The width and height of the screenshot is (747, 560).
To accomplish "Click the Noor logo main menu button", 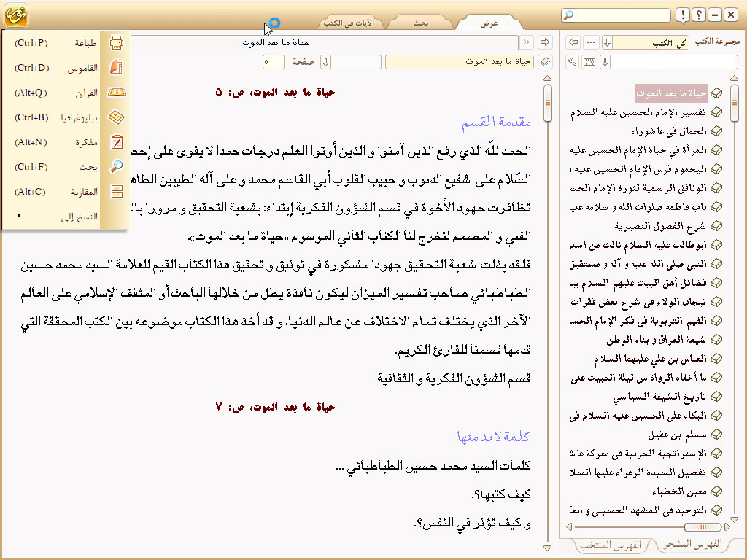I will [x=16, y=15].
